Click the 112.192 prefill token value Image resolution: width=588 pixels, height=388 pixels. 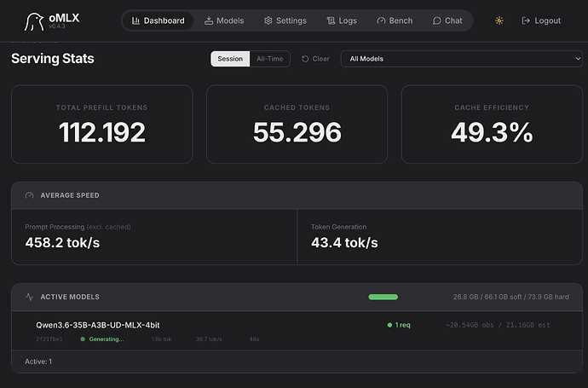102,132
